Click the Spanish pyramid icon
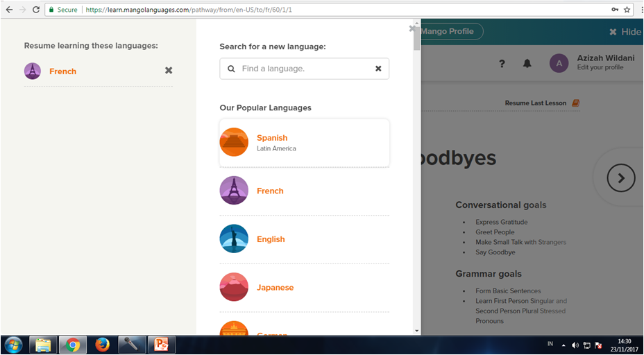This screenshot has width=644, height=355. coord(234,142)
